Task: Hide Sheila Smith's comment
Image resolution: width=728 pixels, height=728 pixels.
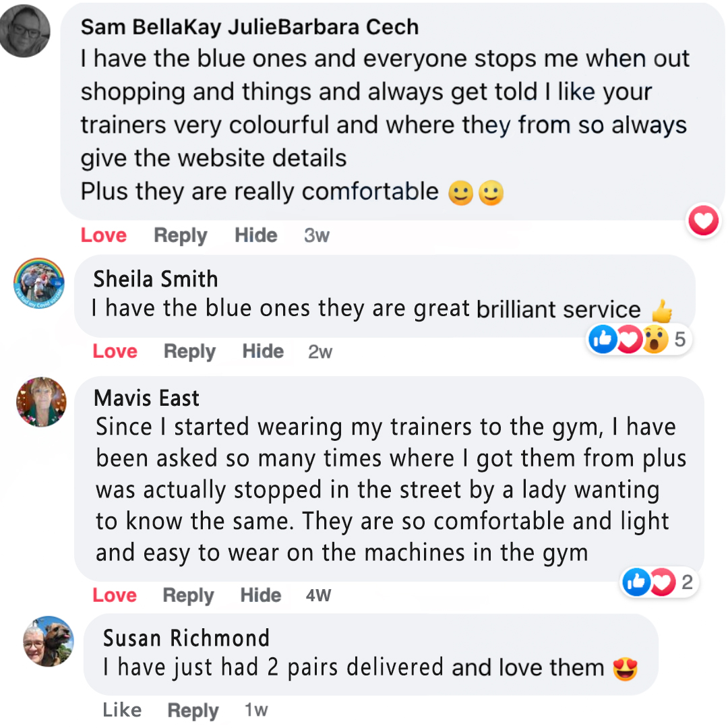Action: coord(263,351)
